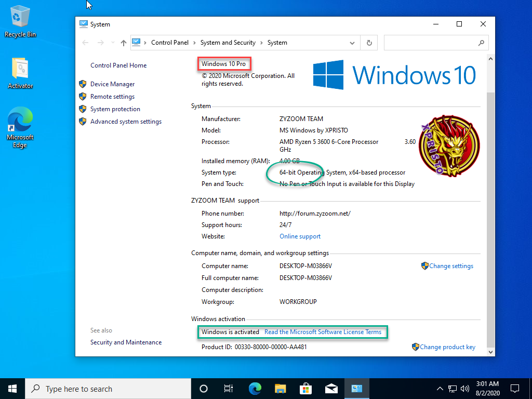Click Change settings link

tap(451, 266)
